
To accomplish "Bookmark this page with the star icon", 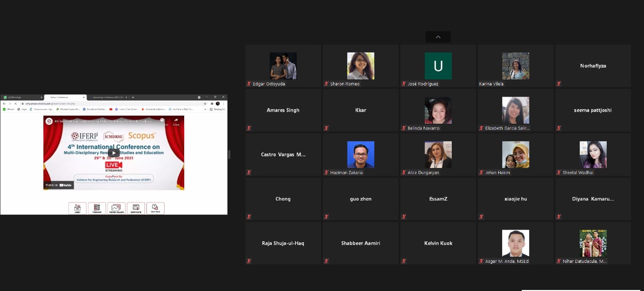I will [205, 104].
